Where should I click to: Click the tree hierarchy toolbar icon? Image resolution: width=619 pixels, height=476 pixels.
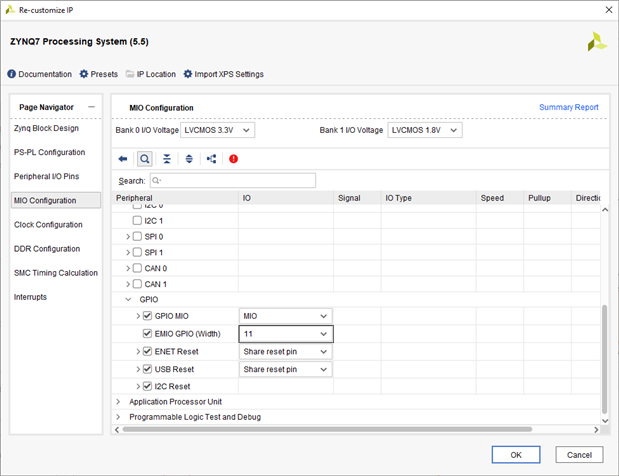click(212, 159)
